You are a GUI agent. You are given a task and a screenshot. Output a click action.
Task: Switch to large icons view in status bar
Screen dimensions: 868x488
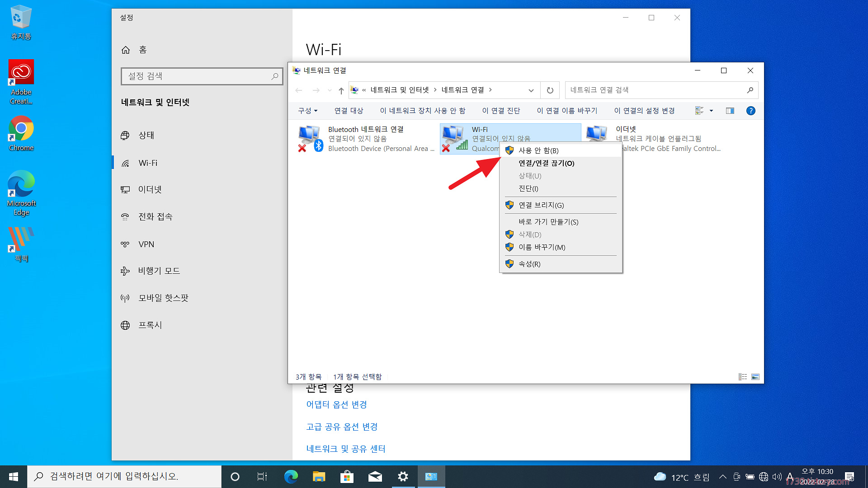point(755,377)
